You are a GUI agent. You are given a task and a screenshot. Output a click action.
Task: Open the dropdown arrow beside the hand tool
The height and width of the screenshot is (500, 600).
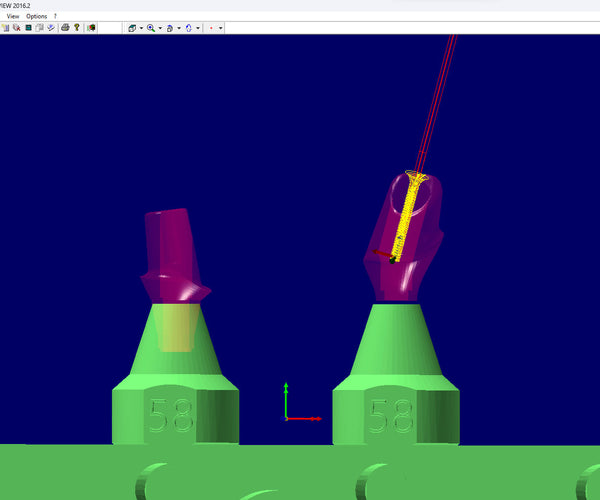click(x=178, y=28)
